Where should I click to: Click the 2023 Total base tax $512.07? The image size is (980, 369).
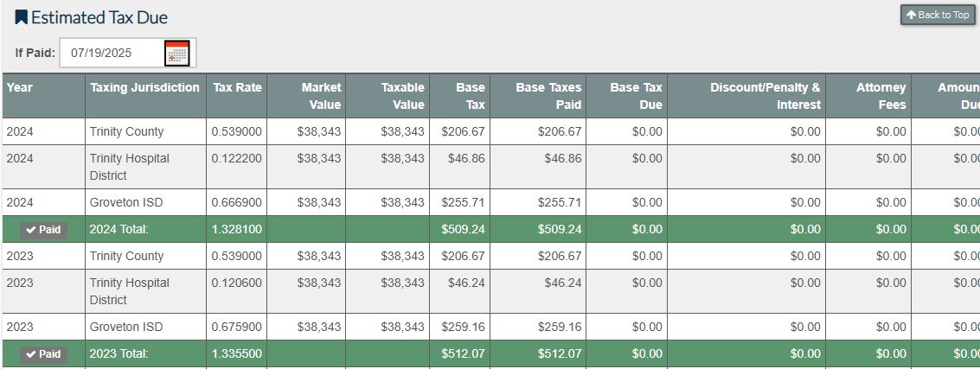point(463,354)
